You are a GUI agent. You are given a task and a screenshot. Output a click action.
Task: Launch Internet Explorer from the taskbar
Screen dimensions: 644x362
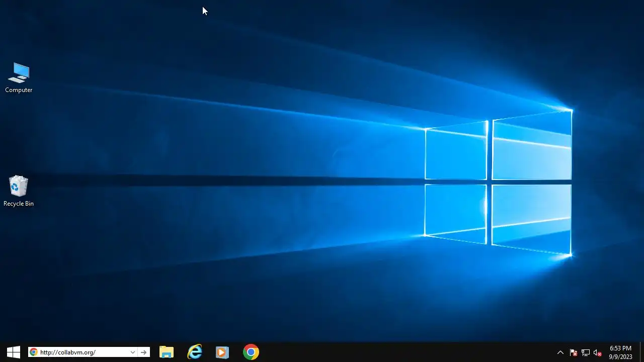point(195,352)
